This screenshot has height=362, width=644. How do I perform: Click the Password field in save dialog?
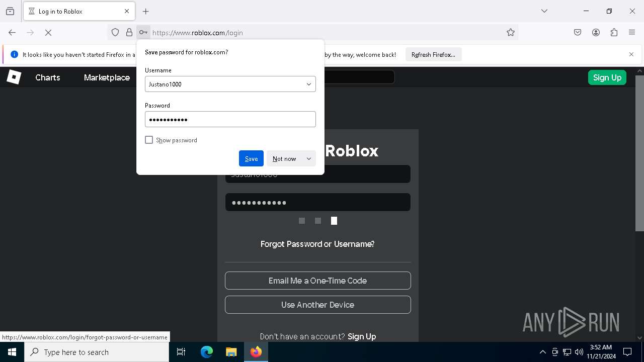(x=230, y=119)
